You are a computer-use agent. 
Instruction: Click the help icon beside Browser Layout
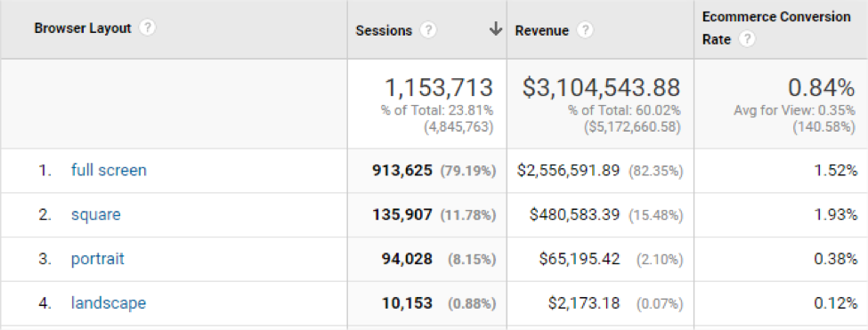click(x=147, y=28)
